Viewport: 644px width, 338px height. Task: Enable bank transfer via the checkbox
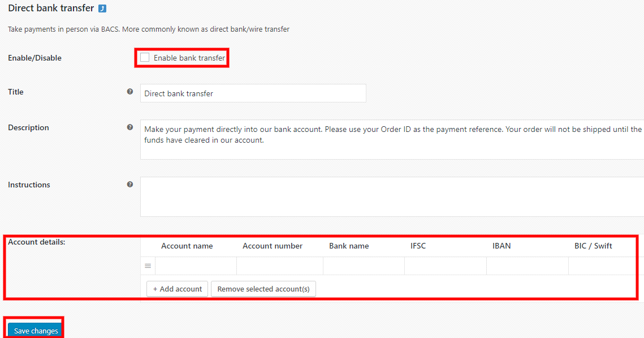pos(145,57)
